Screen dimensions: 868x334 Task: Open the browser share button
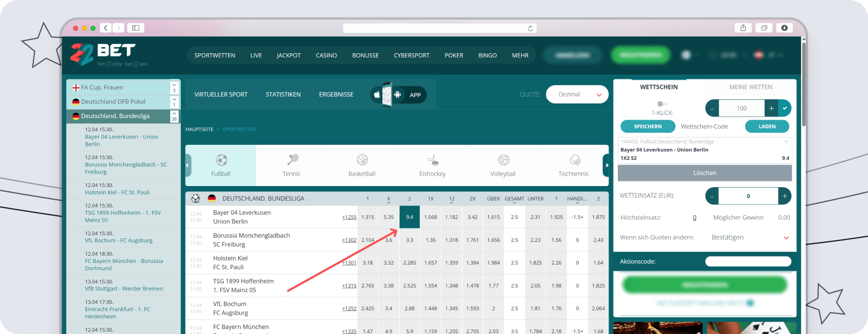pyautogui.click(x=743, y=28)
